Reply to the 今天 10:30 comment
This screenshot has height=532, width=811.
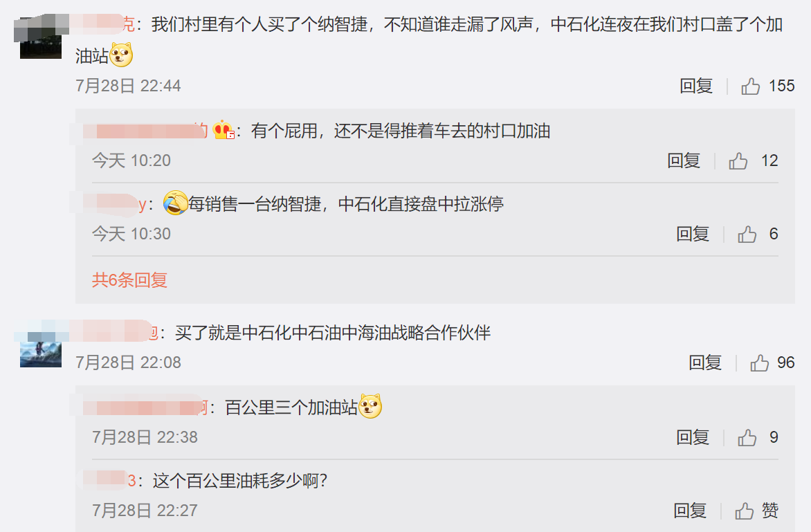[692, 235]
